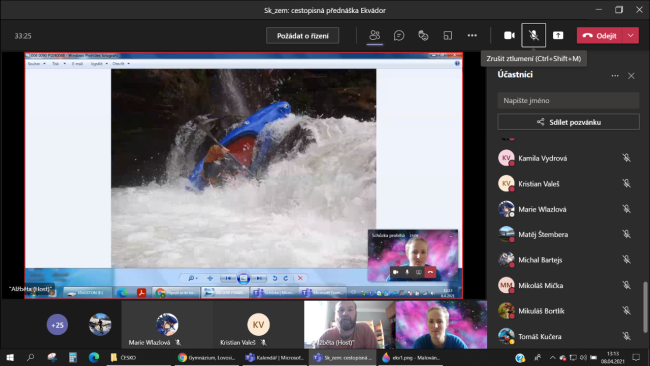The height and width of the screenshot is (366, 650).
Task: Open the meeting chat icon
Action: click(399, 36)
